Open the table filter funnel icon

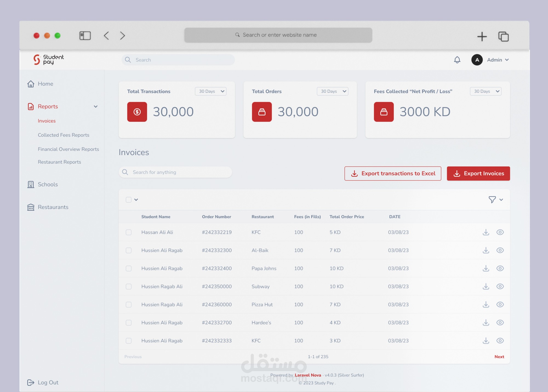point(492,200)
